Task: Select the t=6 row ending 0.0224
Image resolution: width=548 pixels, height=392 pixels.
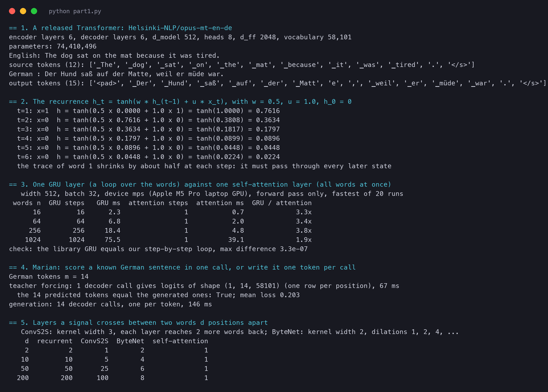Action: tap(148, 157)
